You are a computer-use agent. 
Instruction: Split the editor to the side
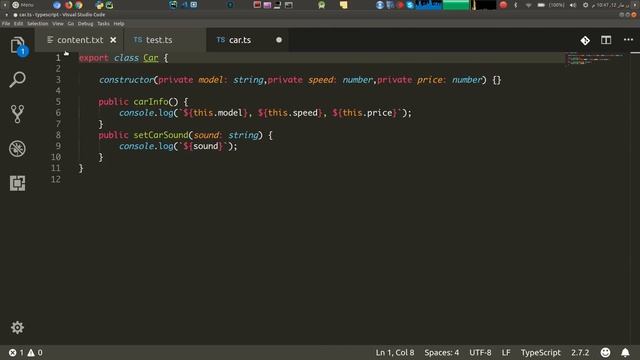606,40
